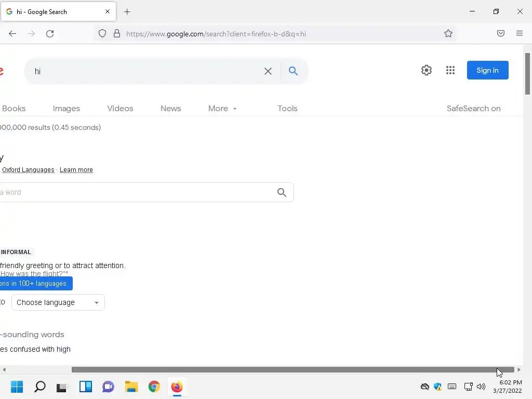Open File Explorer from taskbar
The image size is (532, 399).
coord(131,387)
